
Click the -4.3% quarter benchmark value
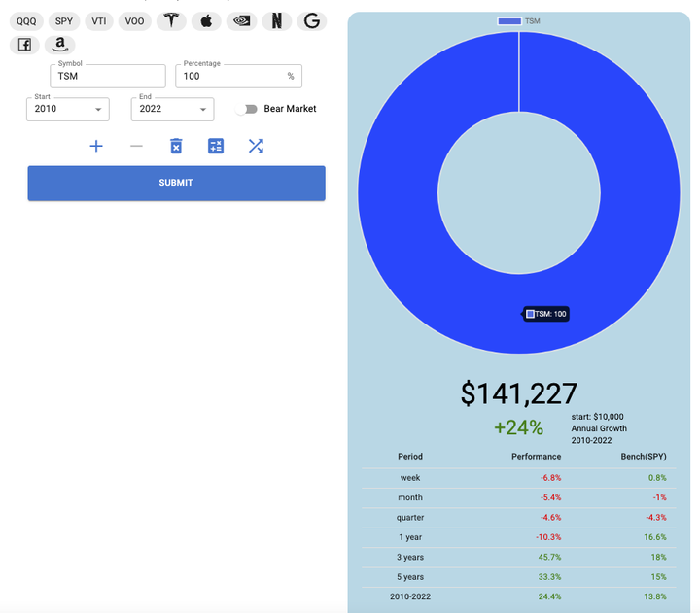point(656,518)
